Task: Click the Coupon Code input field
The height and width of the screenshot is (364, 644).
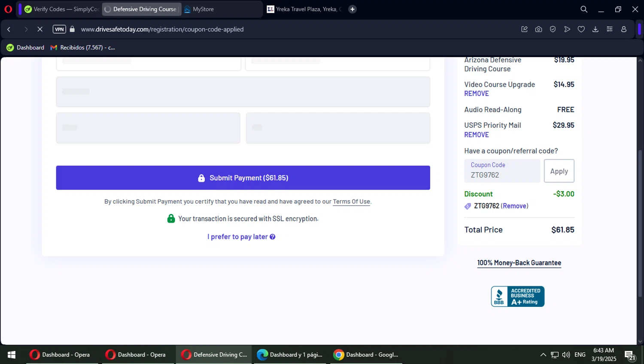Action: (x=502, y=171)
